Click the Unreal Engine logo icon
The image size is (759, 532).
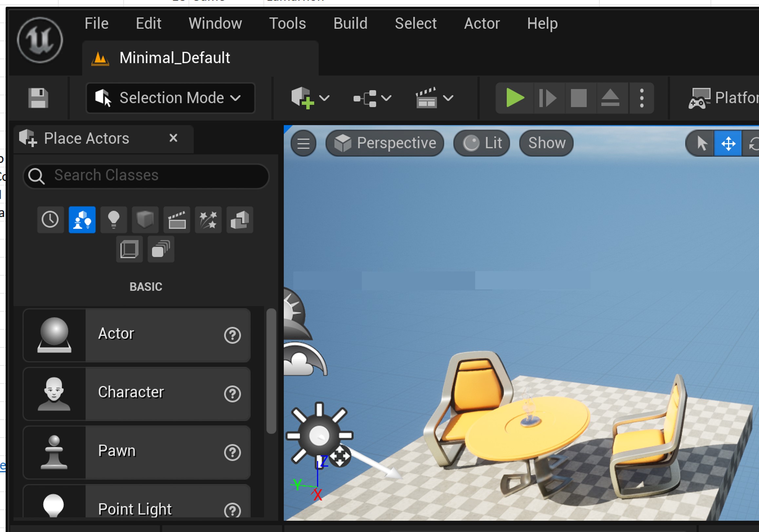[x=40, y=40]
